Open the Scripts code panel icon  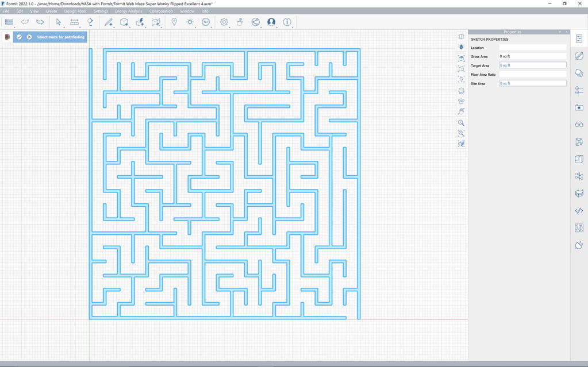(579, 211)
